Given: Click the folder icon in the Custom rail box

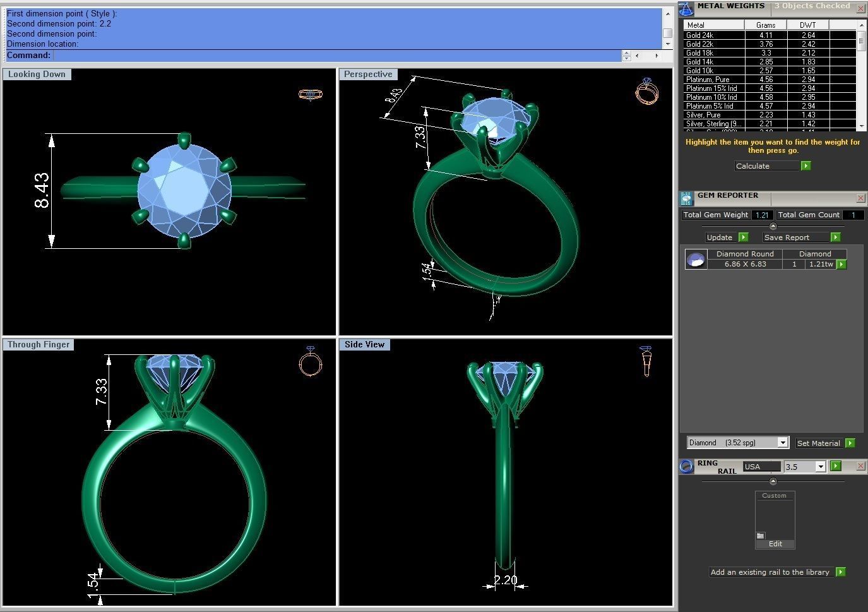Looking at the screenshot, I should 761,536.
